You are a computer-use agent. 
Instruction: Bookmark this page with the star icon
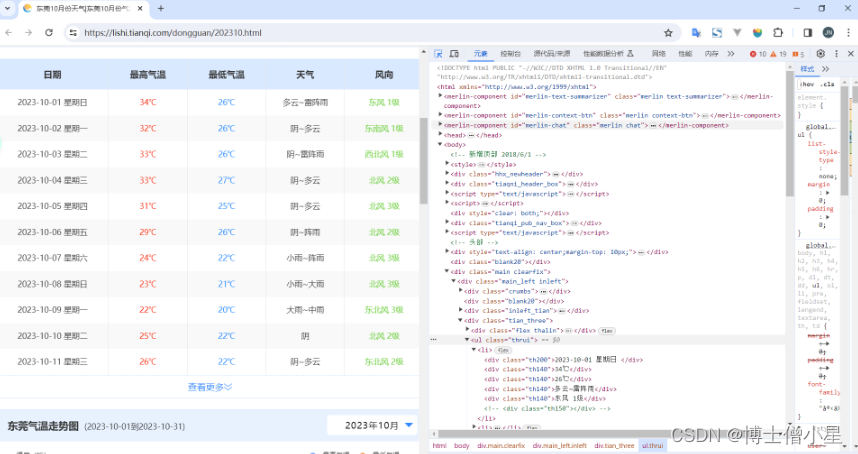[x=668, y=33]
